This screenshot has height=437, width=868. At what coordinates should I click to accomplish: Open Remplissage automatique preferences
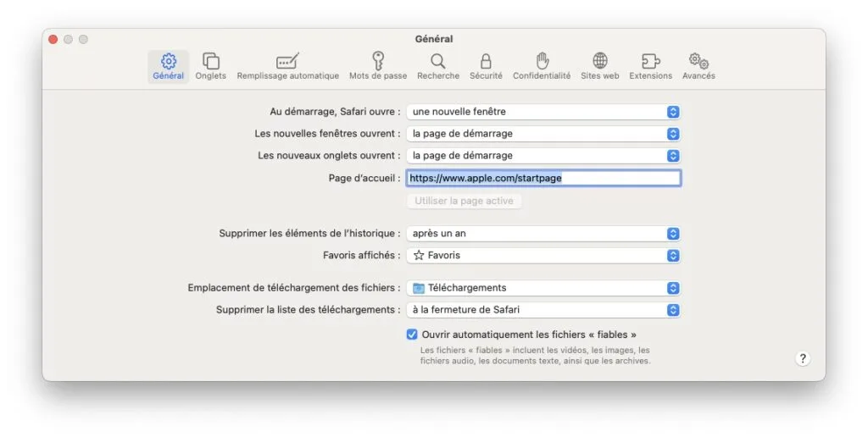pos(288,66)
